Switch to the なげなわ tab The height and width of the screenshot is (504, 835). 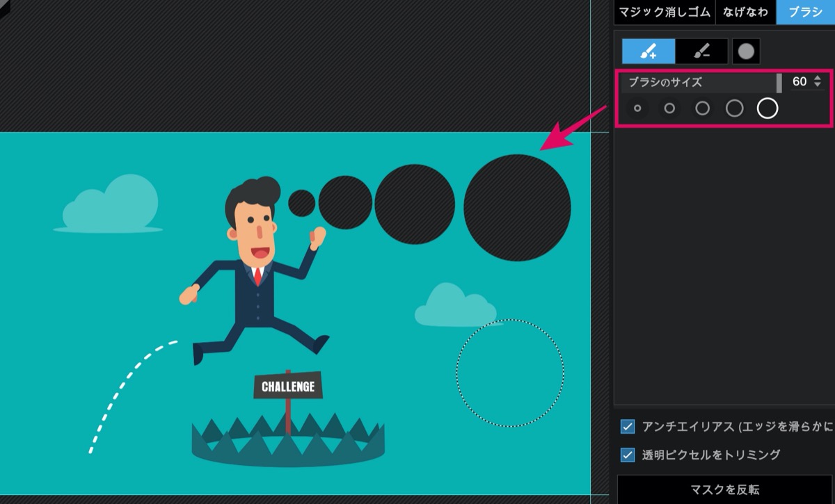click(745, 13)
